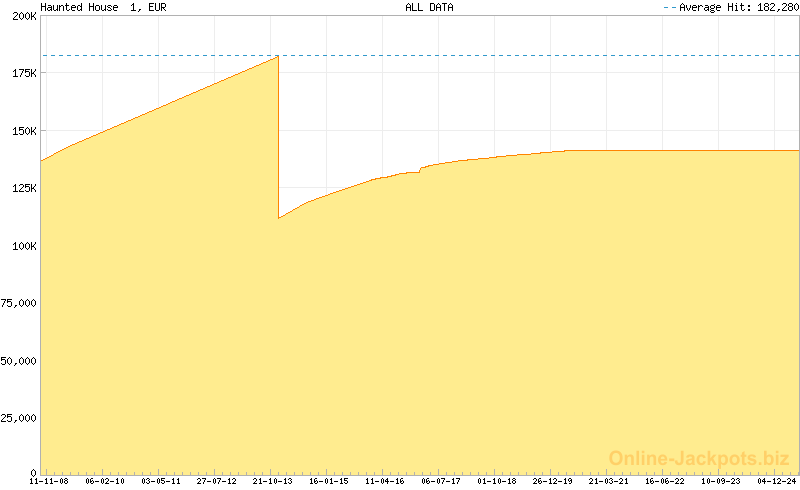Click the 11-11-08 date label
Viewport: 800px width, 490px height.
[48, 481]
